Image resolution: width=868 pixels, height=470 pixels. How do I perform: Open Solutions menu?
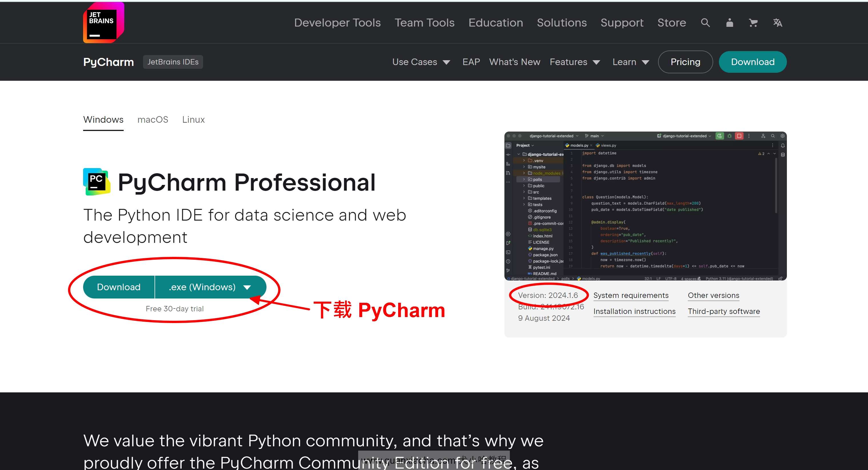click(562, 23)
